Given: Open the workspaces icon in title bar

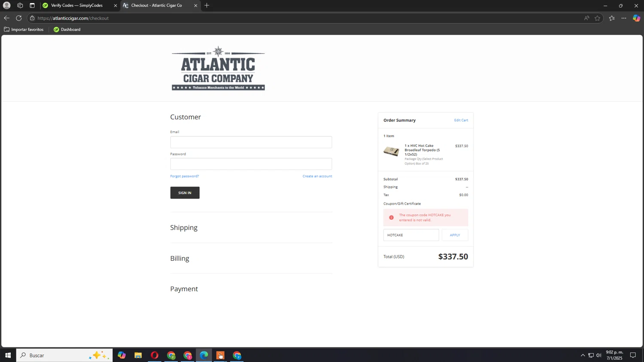Looking at the screenshot, I should coord(20,6).
